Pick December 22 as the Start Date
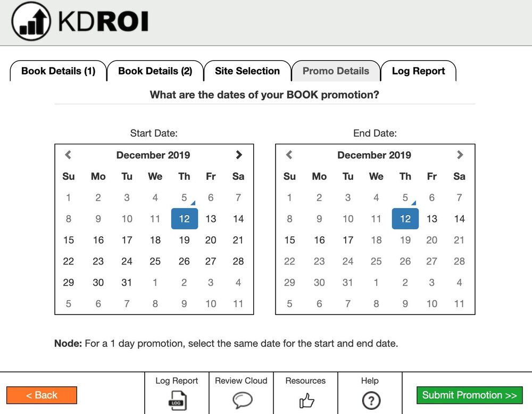 (x=69, y=261)
